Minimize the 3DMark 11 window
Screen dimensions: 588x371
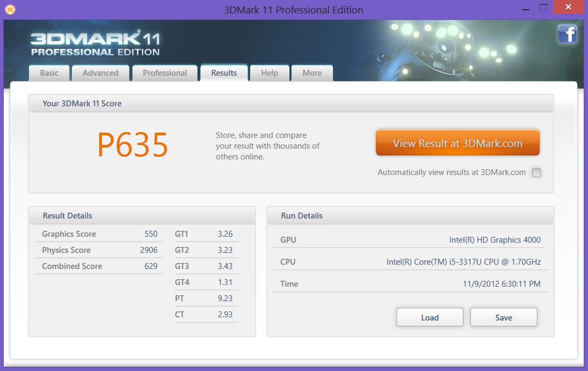pyautogui.click(x=526, y=8)
